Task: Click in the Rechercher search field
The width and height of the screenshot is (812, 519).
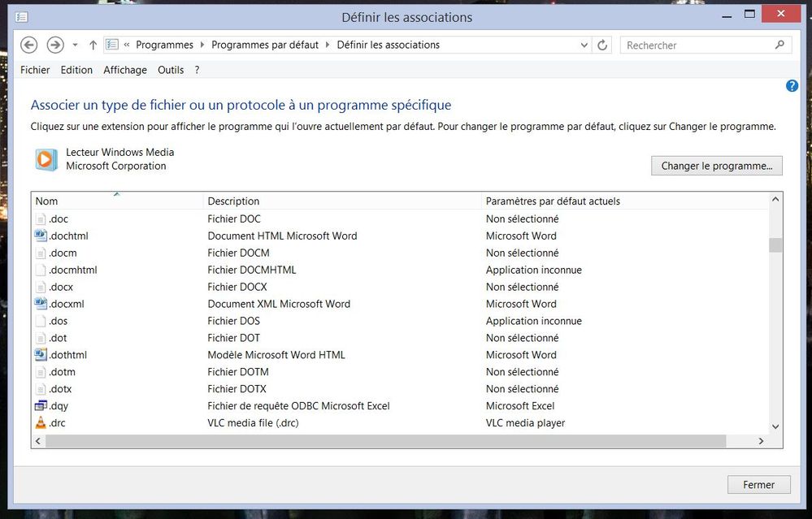Action: (x=695, y=45)
